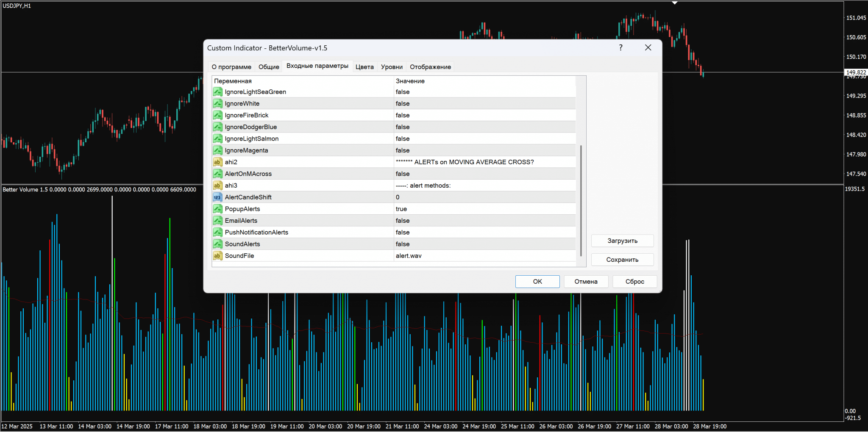Select the alert.wav value field
Image resolution: width=868 pixels, height=432 pixels.
(409, 256)
